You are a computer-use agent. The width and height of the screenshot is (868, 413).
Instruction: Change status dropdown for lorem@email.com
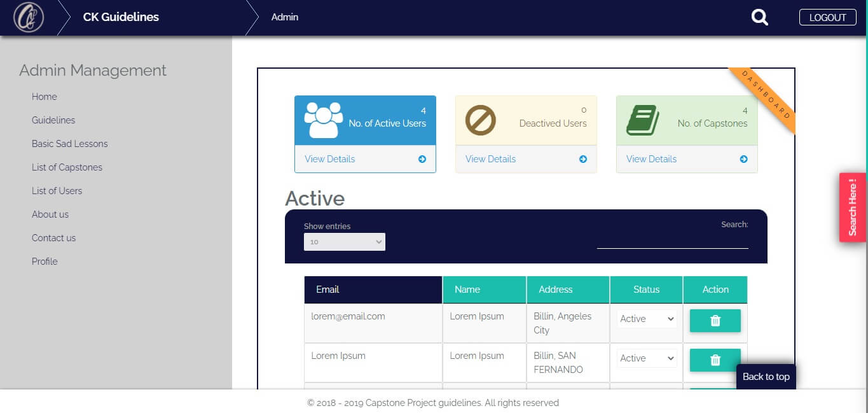(646, 319)
